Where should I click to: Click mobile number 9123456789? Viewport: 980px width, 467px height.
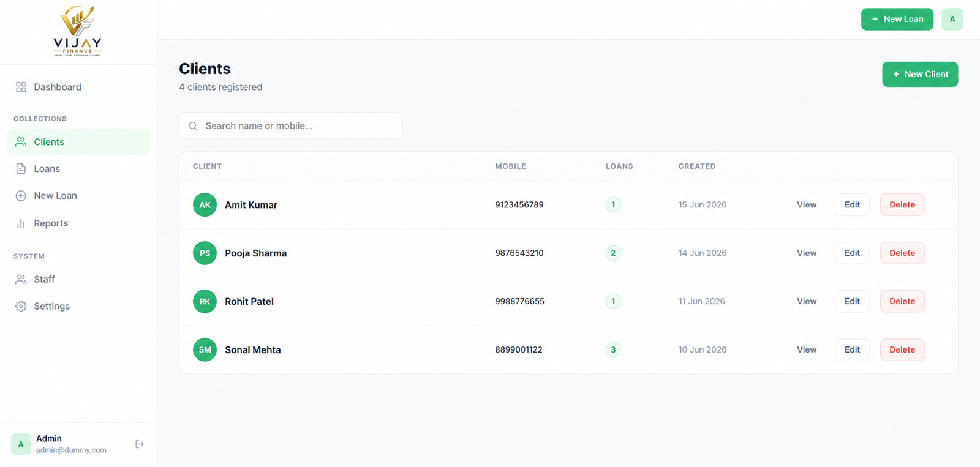coord(519,204)
